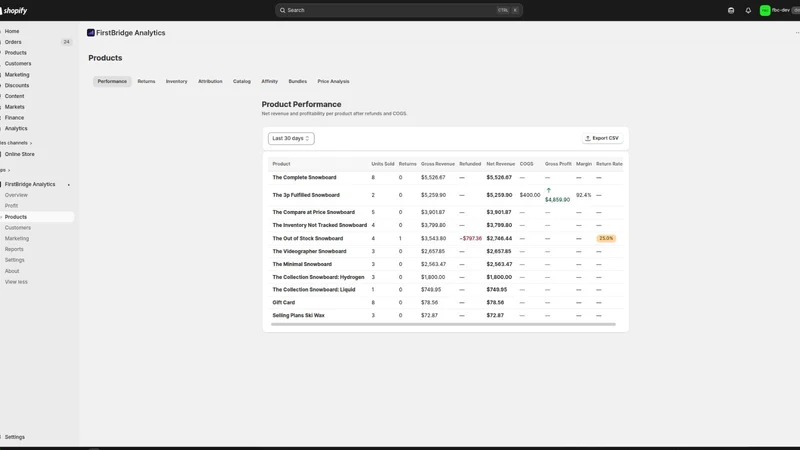Switch to the Returns tab
This screenshot has width=800, height=450.
(146, 82)
